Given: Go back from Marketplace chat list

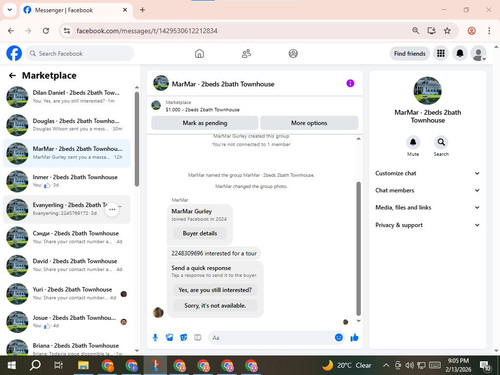Looking at the screenshot, I should click(x=12, y=76).
